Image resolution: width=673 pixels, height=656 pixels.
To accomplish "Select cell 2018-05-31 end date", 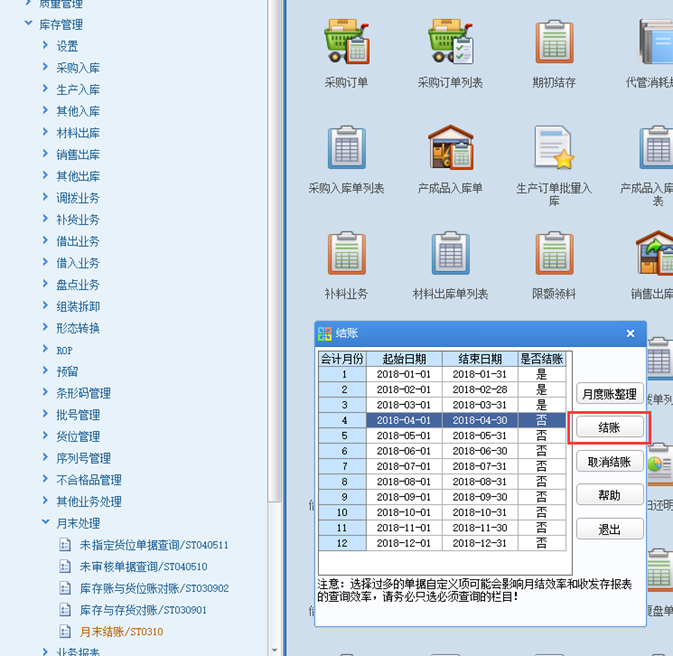I will click(x=480, y=436).
